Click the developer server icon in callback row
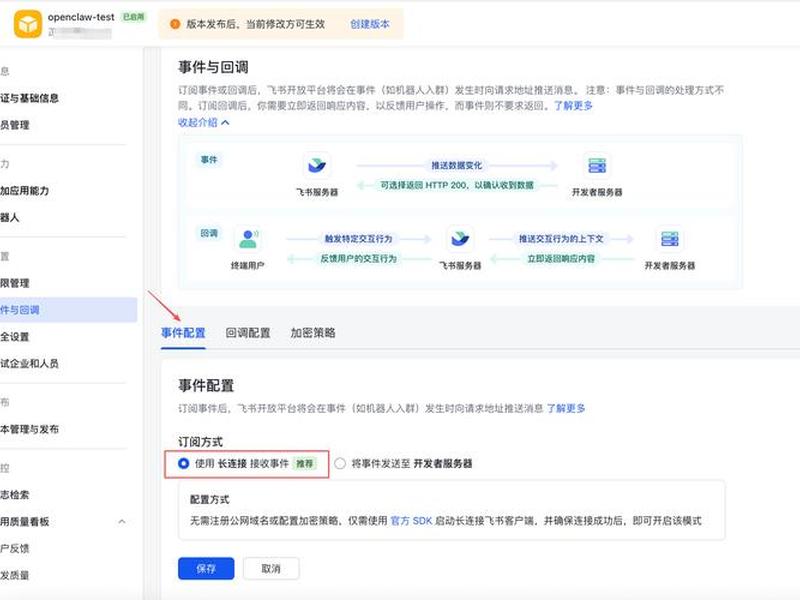The width and height of the screenshot is (800, 600). pyautogui.click(x=669, y=239)
